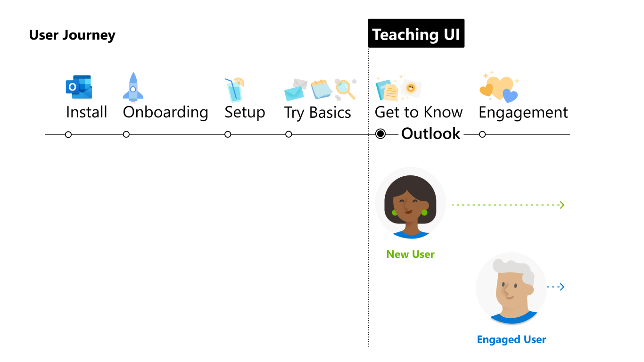
Task: Click the Teaching UI black label
Action: tap(416, 33)
